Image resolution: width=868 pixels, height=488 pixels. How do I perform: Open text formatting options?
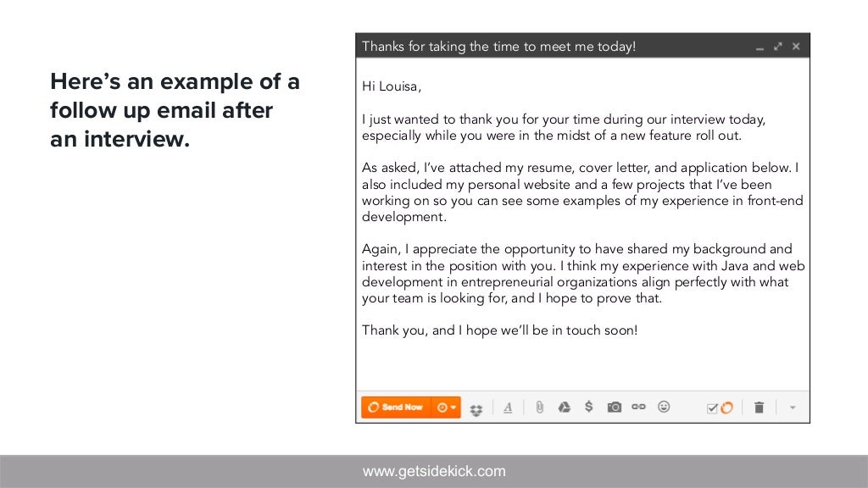tap(508, 408)
